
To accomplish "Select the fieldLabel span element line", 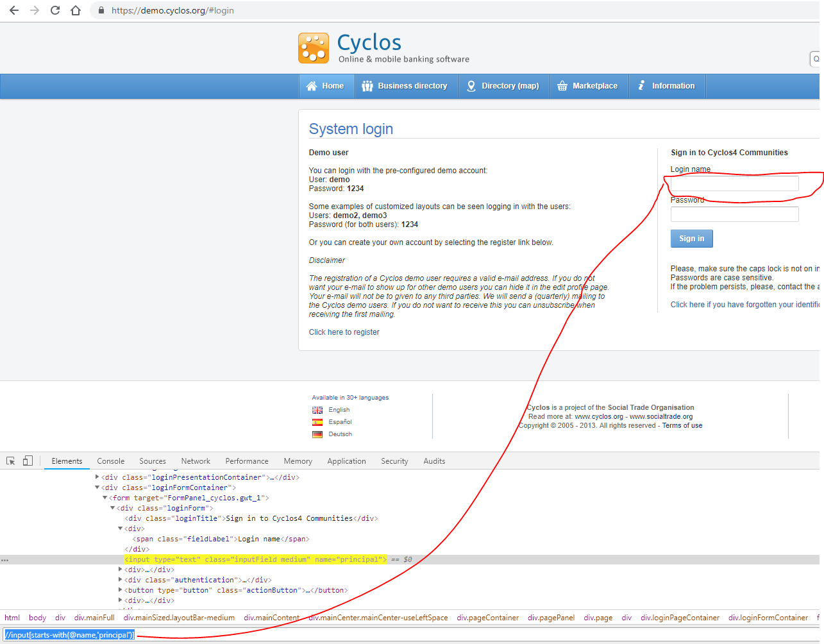I will tap(221, 539).
